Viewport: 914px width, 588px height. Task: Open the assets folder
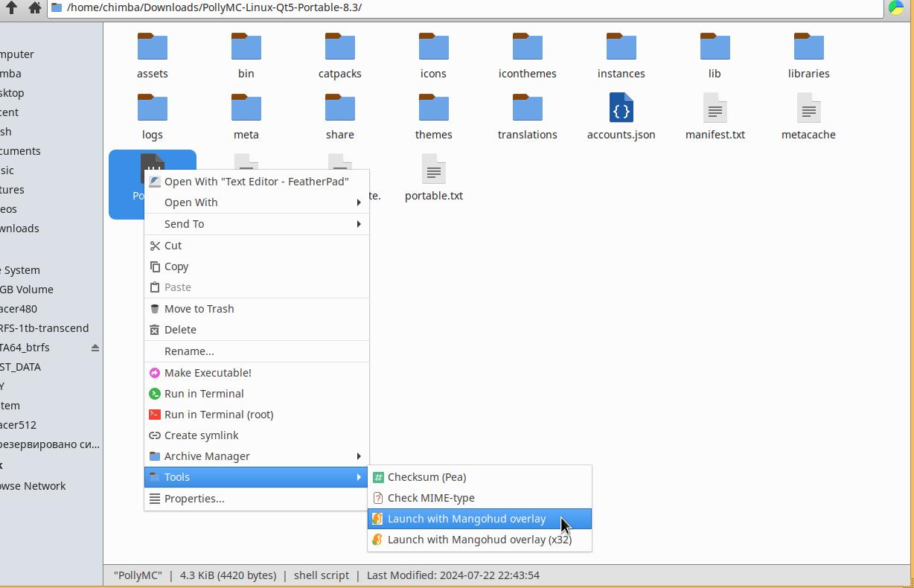point(153,56)
